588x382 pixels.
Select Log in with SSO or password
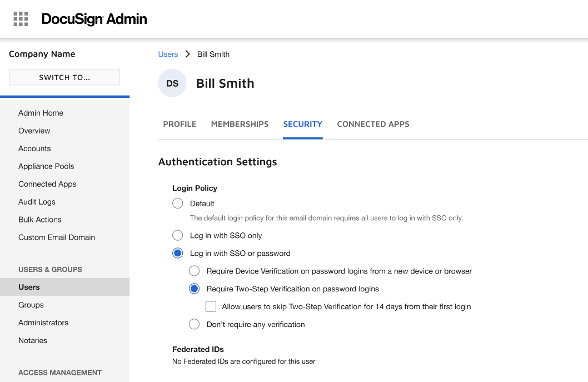pyautogui.click(x=178, y=254)
